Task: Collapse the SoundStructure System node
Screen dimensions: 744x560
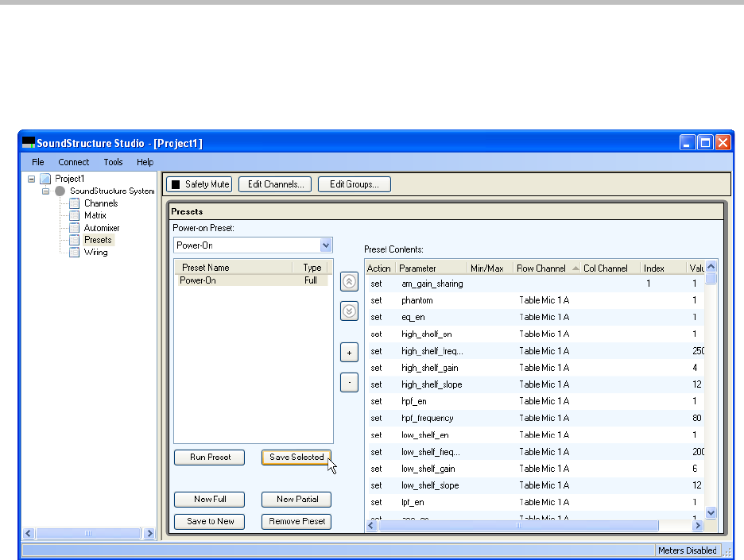Action: 46,191
